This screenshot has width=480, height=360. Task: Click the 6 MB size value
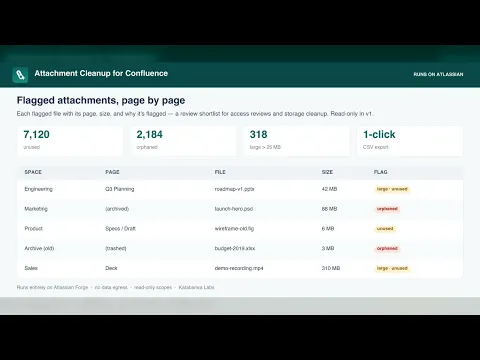328,229
